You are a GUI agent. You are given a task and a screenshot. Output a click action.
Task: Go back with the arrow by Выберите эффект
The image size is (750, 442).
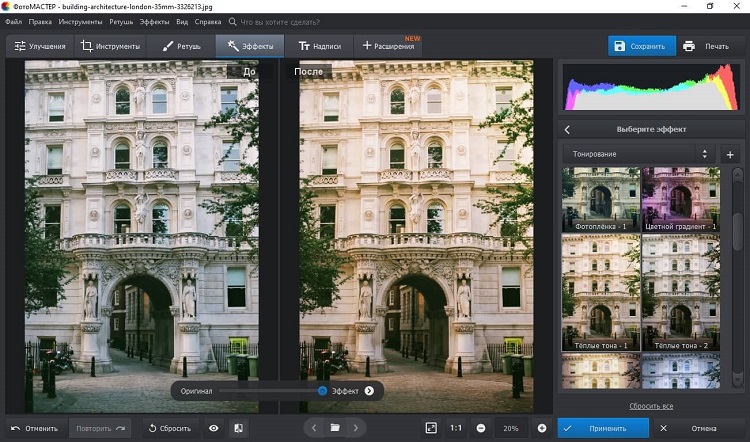pyautogui.click(x=567, y=130)
